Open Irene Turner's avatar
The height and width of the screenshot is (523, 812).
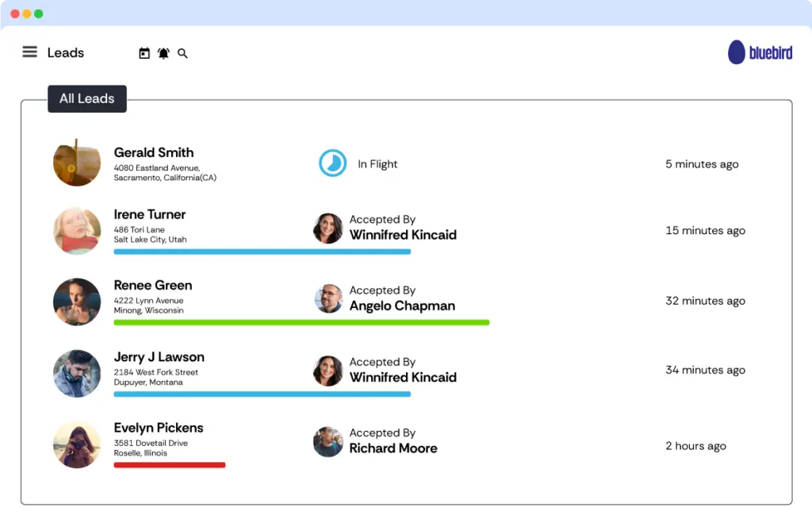point(77,231)
